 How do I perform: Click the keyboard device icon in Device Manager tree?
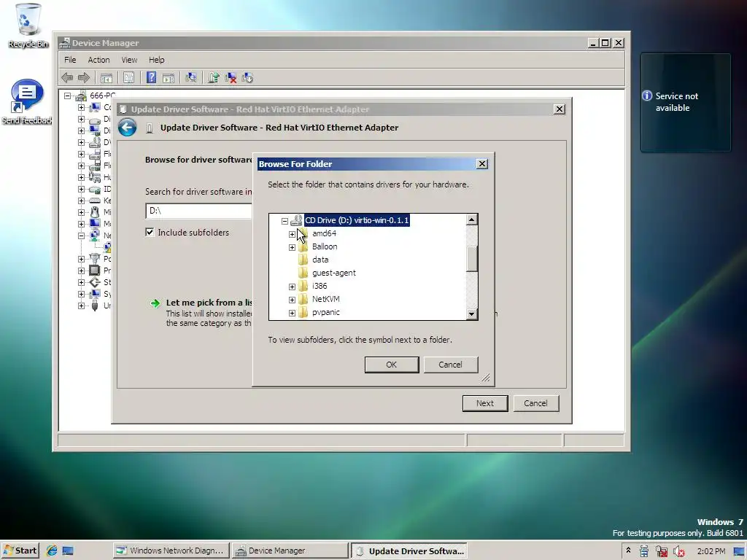coord(95,201)
